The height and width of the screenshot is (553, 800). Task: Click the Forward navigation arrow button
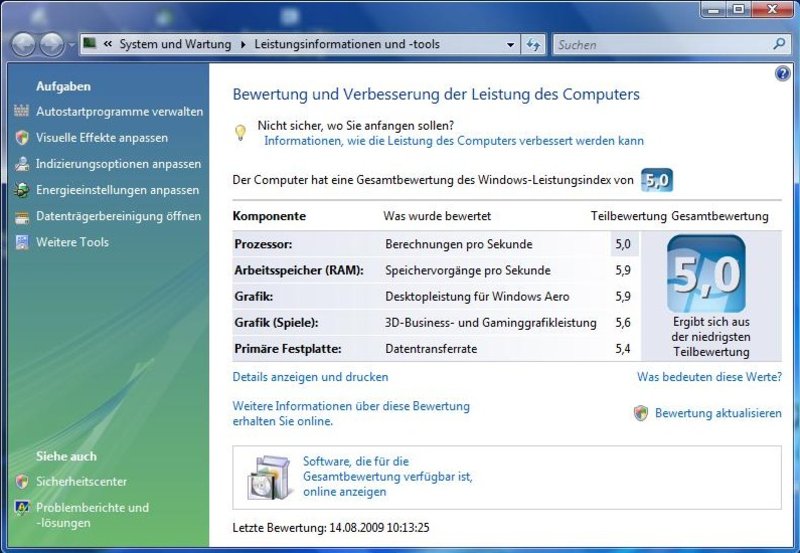(x=52, y=45)
